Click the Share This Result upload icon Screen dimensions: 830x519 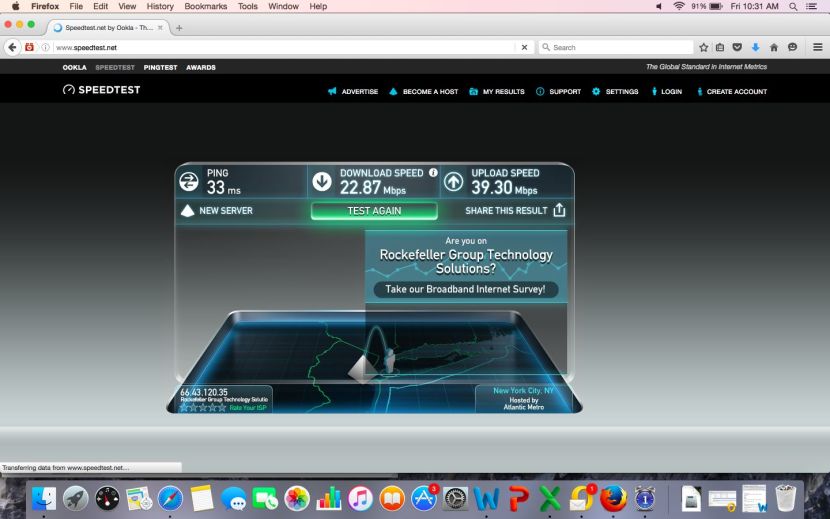559,210
